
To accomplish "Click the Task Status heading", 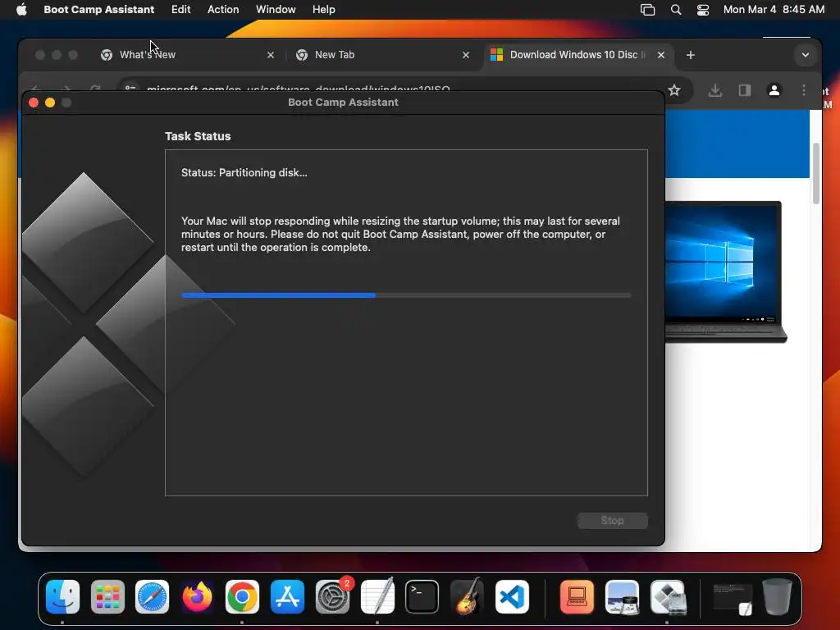I will (198, 136).
